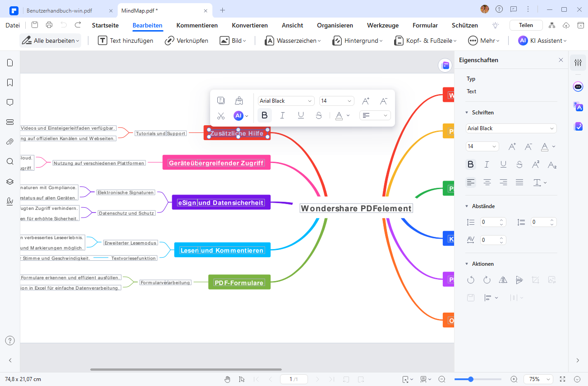Switch to the Konvertieren ribbon tab
This screenshot has height=386, width=588.
[250, 25]
